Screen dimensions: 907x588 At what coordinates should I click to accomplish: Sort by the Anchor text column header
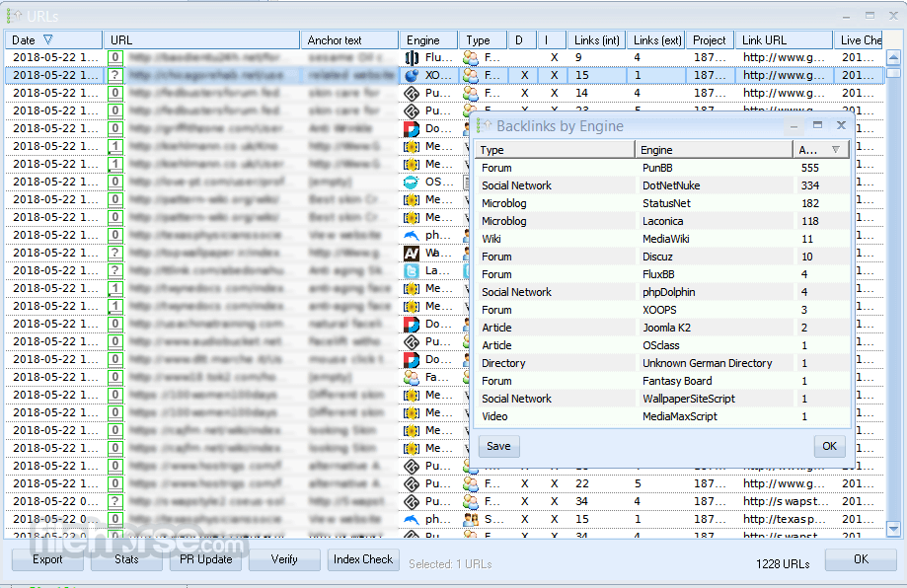(350, 39)
